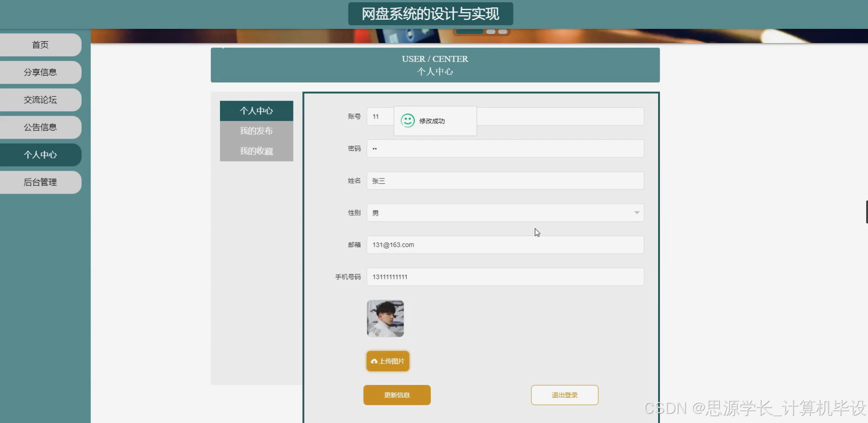Open 首页 from the sidebar
The width and height of the screenshot is (868, 423).
pos(40,44)
